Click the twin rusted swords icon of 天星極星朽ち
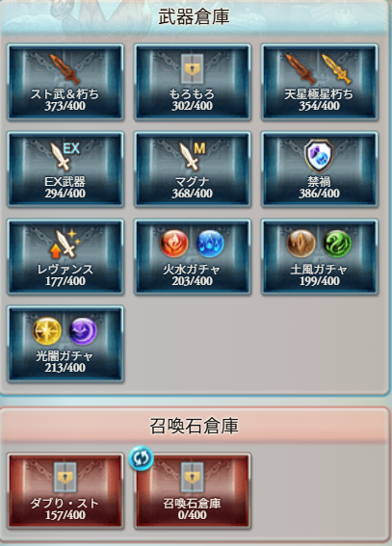The height and width of the screenshot is (546, 392). (318, 69)
